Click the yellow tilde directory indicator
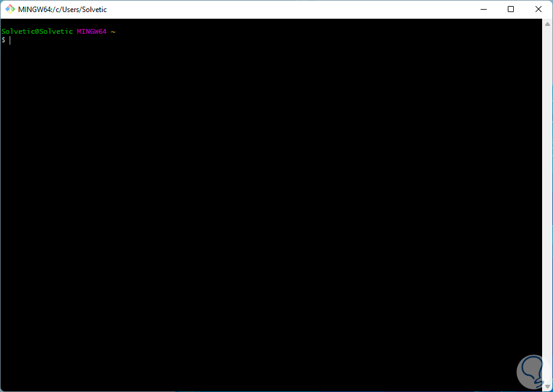Screen dimensions: 553x392 click(x=113, y=31)
